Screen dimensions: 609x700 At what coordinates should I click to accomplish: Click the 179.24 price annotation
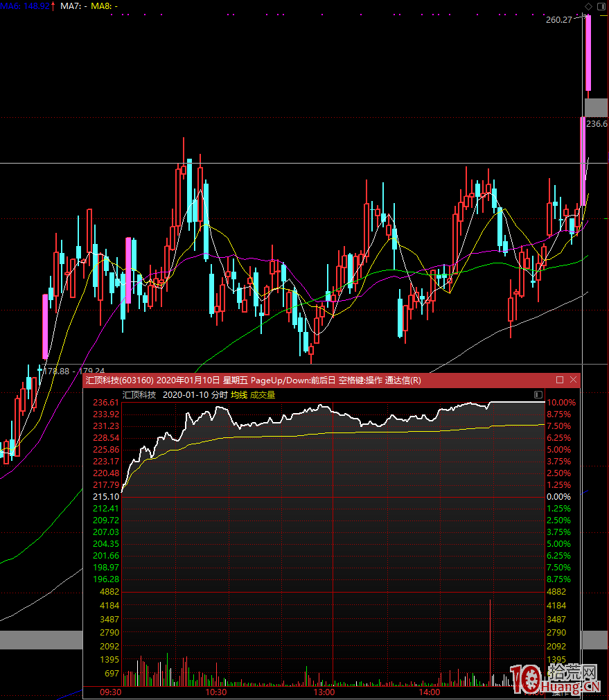pos(91,371)
